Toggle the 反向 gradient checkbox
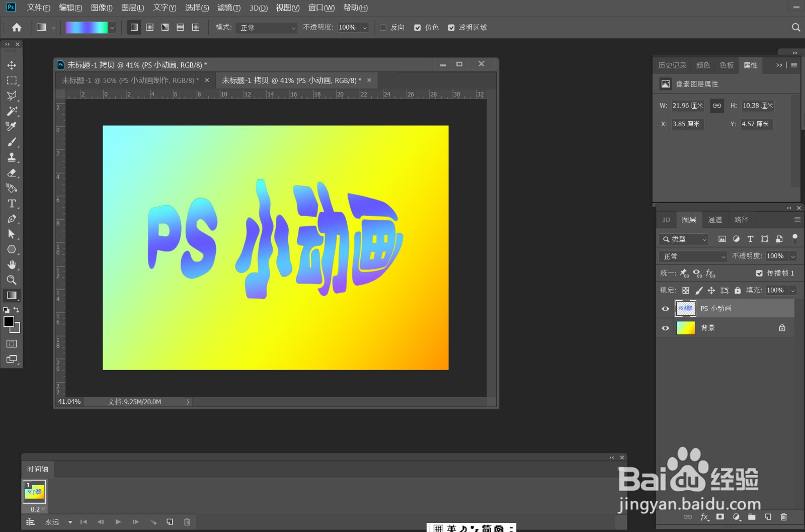 [x=383, y=28]
